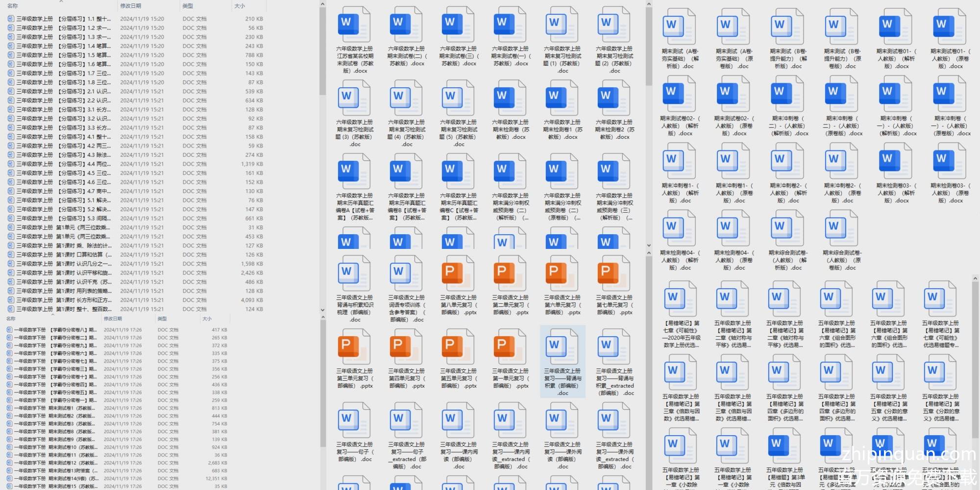
Task: Click sort chevron above top 名称 column header
Action: [x=61, y=1]
